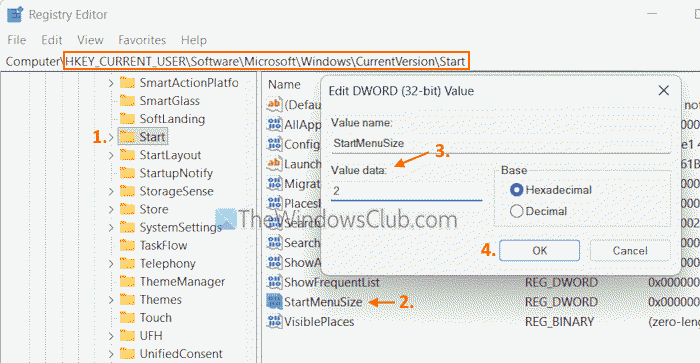The height and width of the screenshot is (363, 700).
Task: Click the Value name field StartMenuSize
Action: coord(501,143)
